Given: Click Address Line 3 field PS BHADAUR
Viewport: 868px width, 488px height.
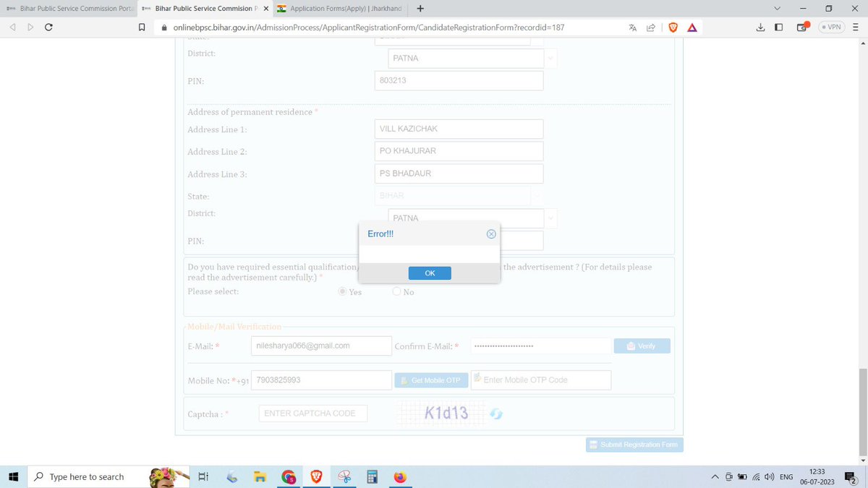Looking at the screenshot, I should point(459,174).
